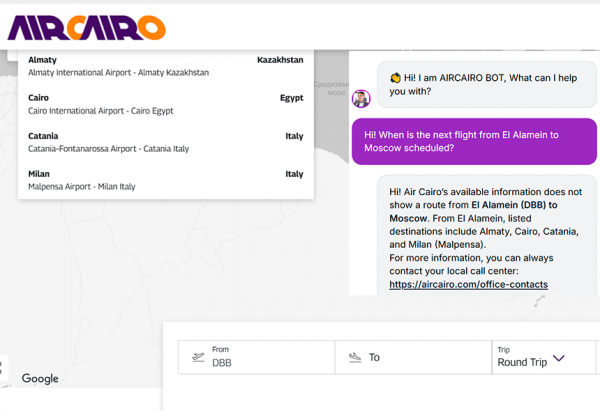Click the chatbot avatar image
This screenshot has height=411, width=600.
click(361, 99)
